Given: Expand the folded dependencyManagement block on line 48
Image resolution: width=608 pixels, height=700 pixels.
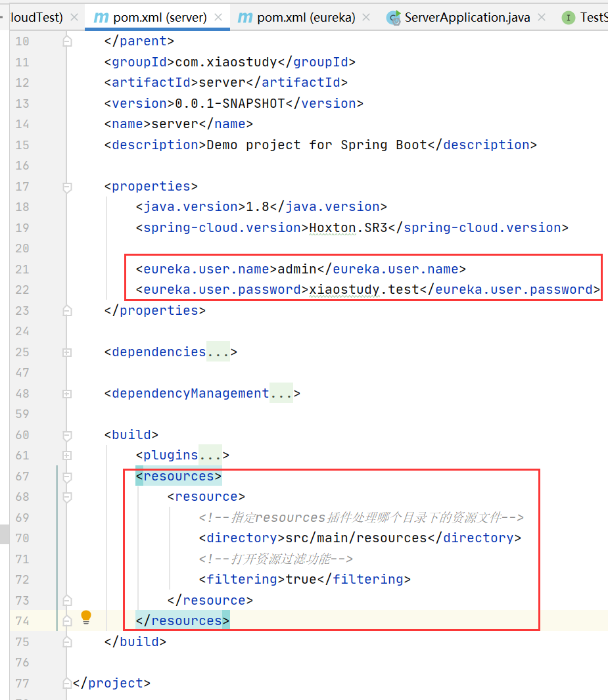Looking at the screenshot, I should [x=67, y=394].
